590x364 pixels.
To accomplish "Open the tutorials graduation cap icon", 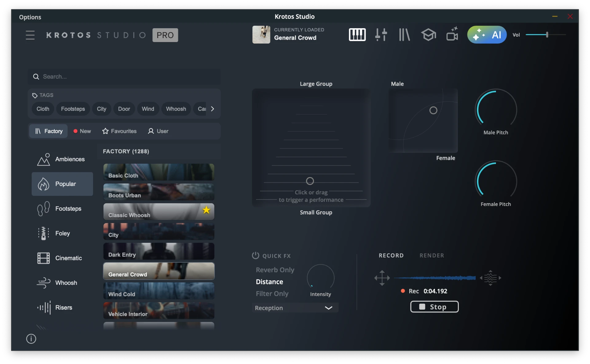I will coord(428,35).
